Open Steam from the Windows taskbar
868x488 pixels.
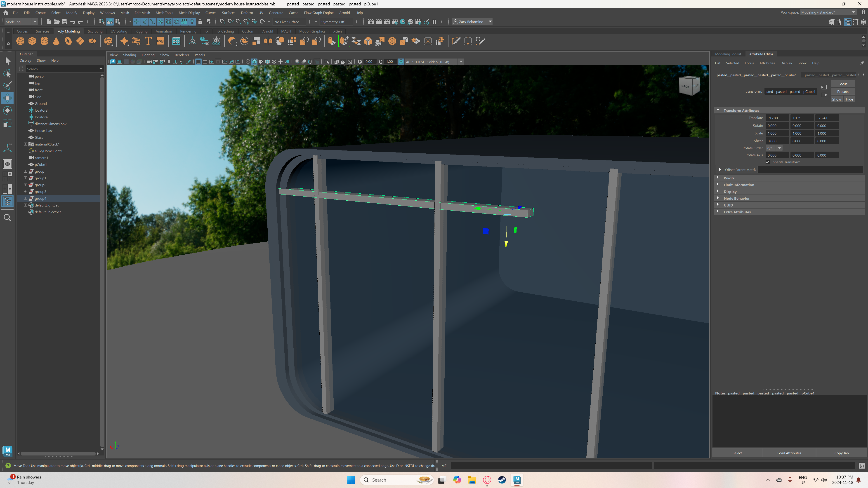(502, 480)
